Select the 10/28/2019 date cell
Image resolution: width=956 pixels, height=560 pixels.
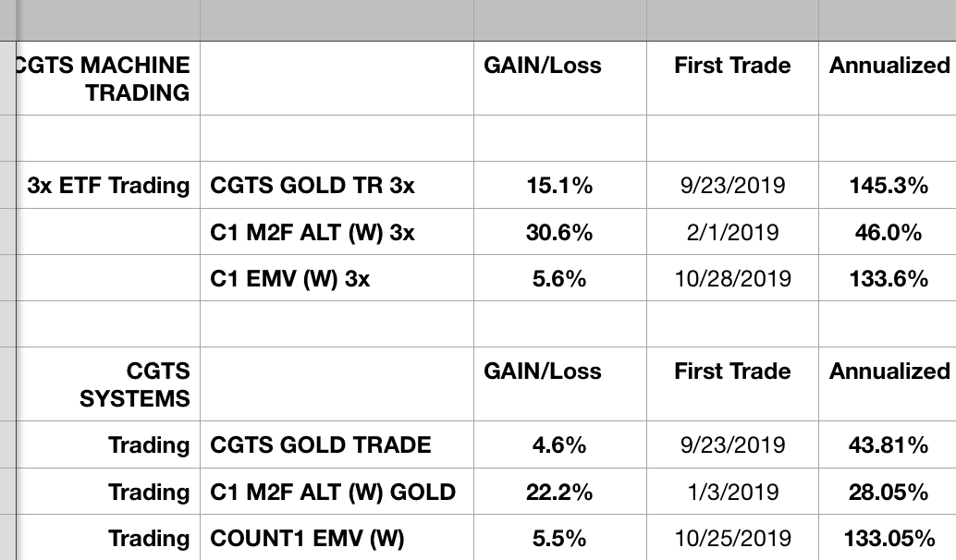[732, 279]
